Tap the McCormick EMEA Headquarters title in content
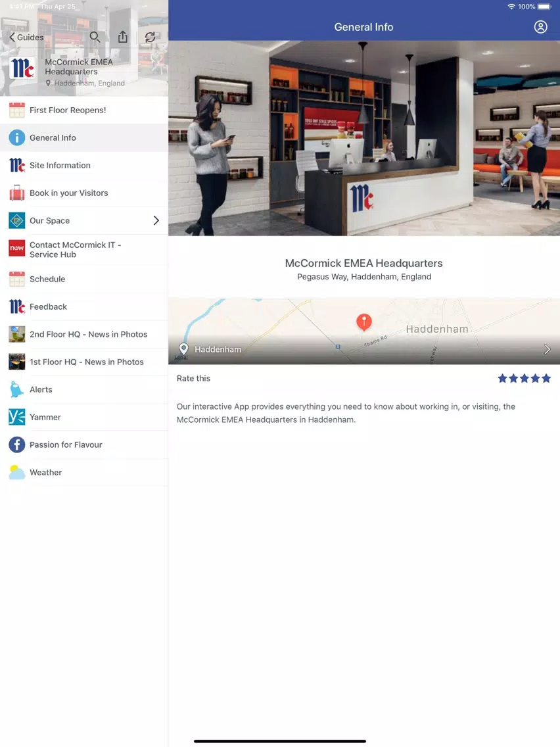Image resolution: width=560 pixels, height=747 pixels. click(x=364, y=263)
